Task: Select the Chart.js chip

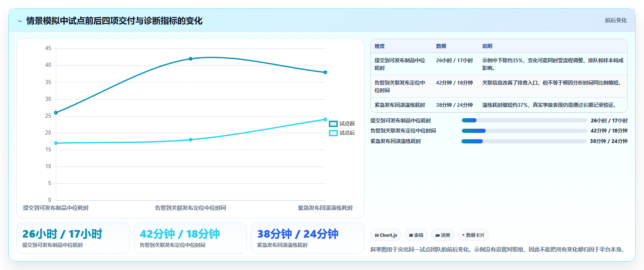Action: (386, 235)
